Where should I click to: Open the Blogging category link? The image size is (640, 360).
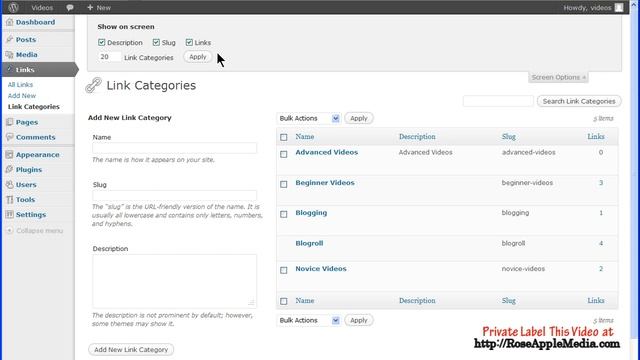click(311, 213)
